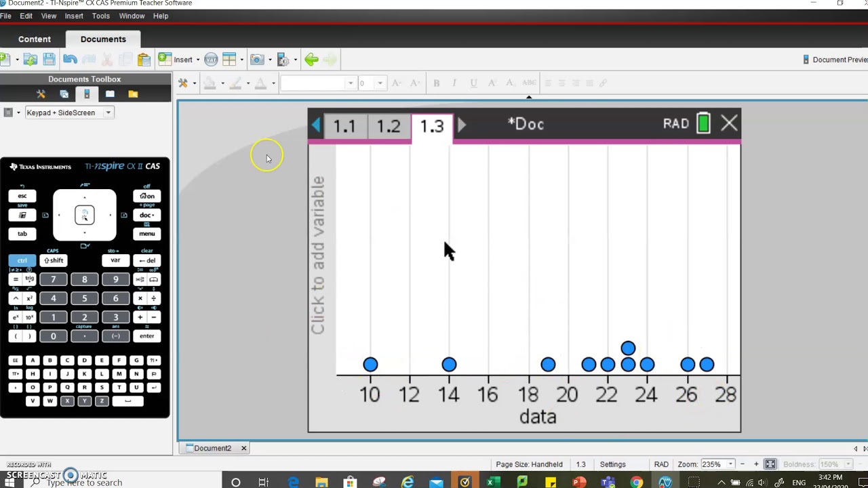Go to the next page with the grey arrow

(461, 125)
